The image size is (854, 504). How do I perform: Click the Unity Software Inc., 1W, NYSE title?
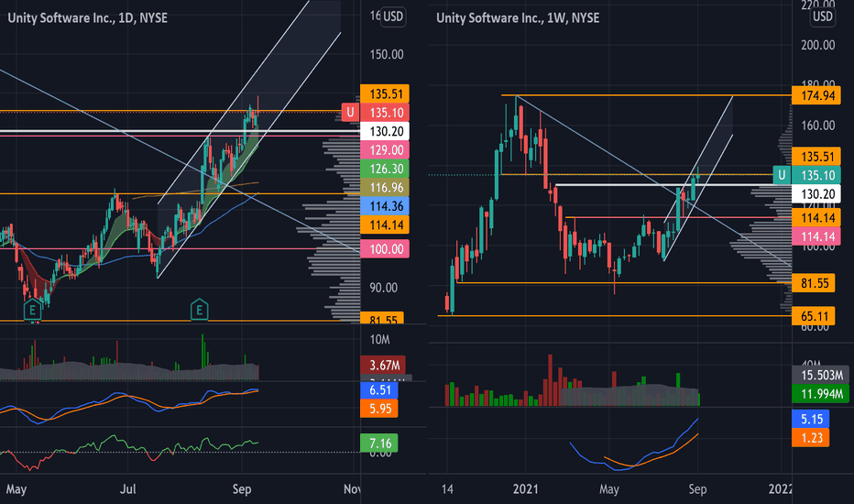[x=518, y=18]
